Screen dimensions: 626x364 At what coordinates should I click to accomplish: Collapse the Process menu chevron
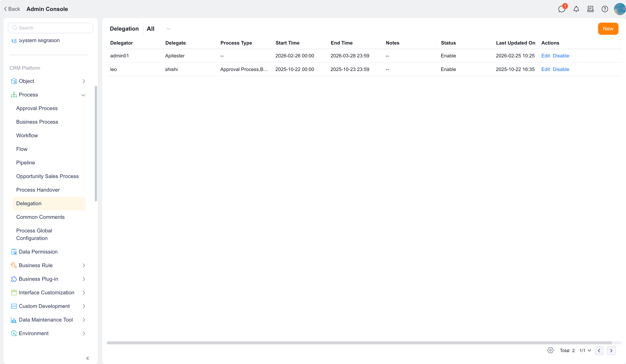pos(83,95)
